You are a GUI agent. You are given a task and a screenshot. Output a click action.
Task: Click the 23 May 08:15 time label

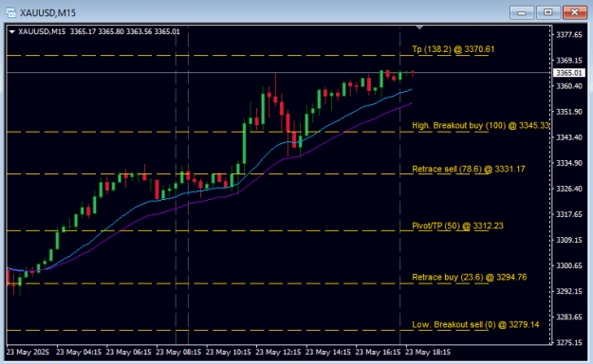click(x=178, y=352)
